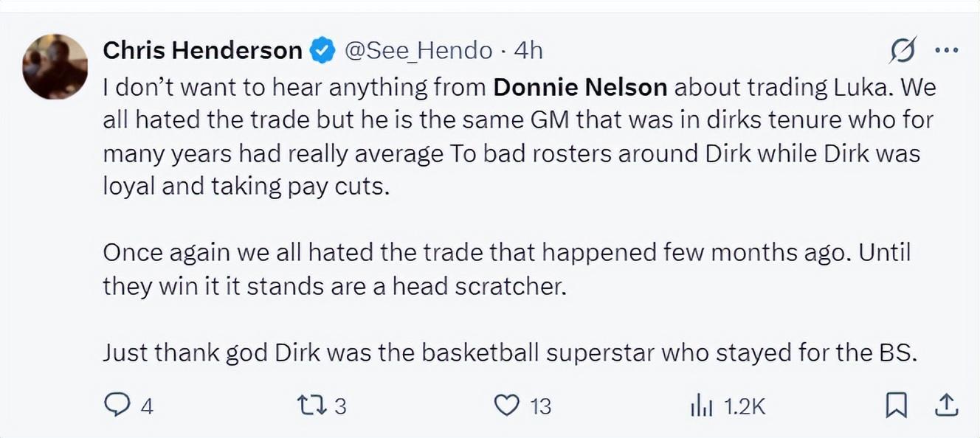
Task: Open Chris Henderson's profile picture
Action: point(55,66)
